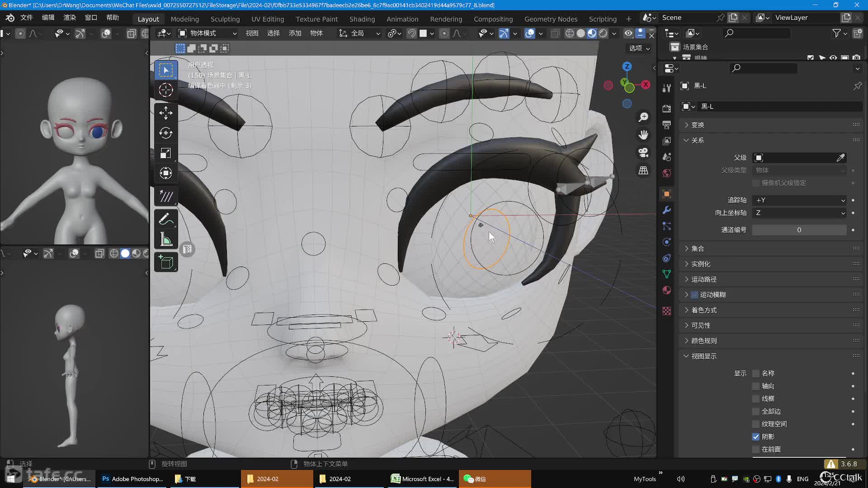Viewport: 868px width, 488px height.
Task: Toggle proportional editing in viewport header
Action: pyautogui.click(x=444, y=33)
